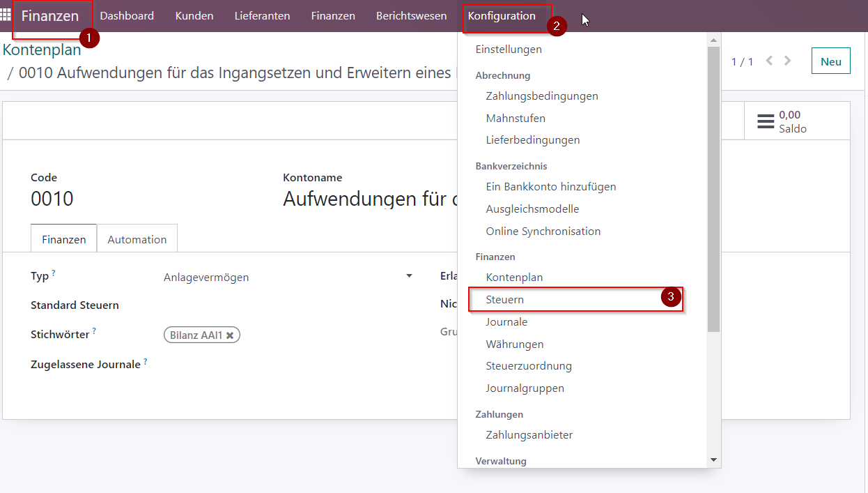Go to previous record arrow
The width and height of the screenshot is (868, 493).
click(769, 61)
